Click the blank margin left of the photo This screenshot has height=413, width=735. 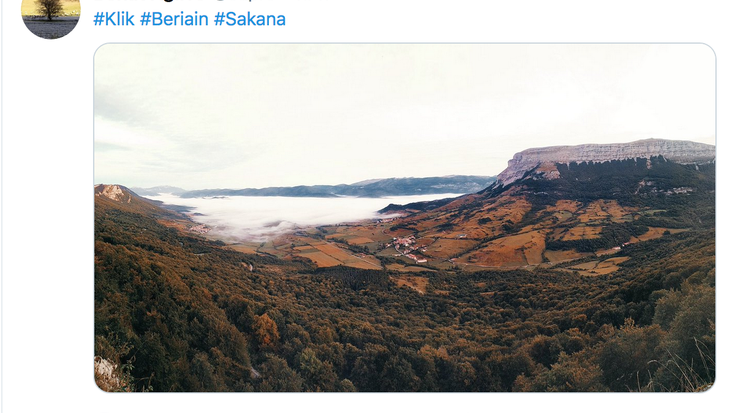(47, 216)
